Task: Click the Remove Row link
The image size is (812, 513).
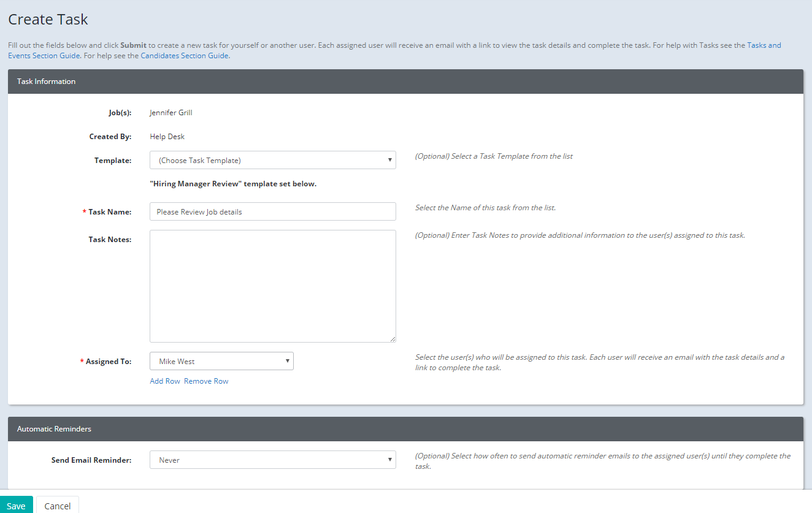Action: pyautogui.click(x=205, y=381)
